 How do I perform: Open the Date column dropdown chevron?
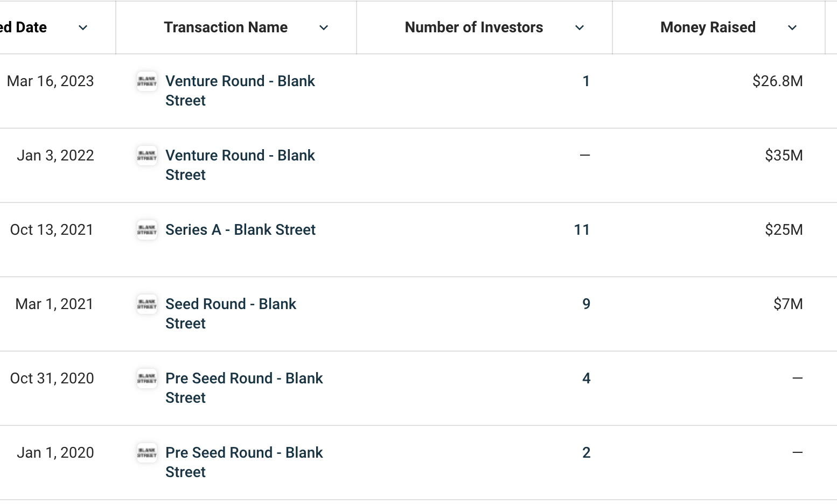click(83, 28)
